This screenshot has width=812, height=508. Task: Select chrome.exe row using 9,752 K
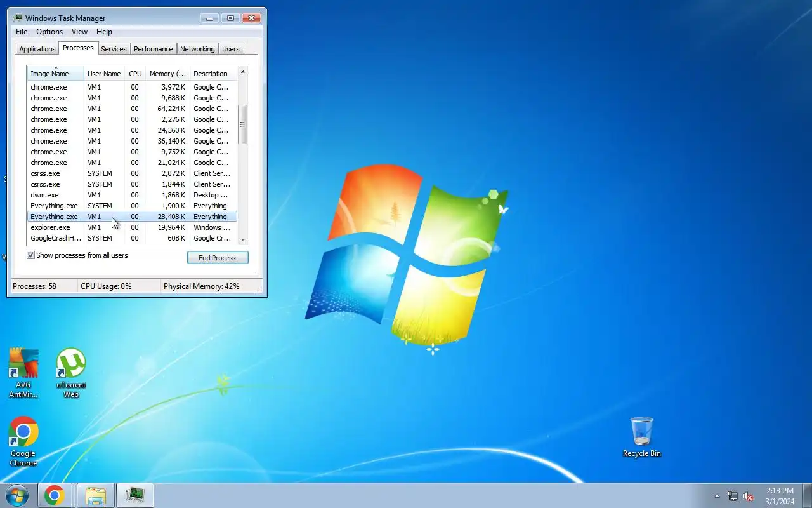(x=132, y=152)
